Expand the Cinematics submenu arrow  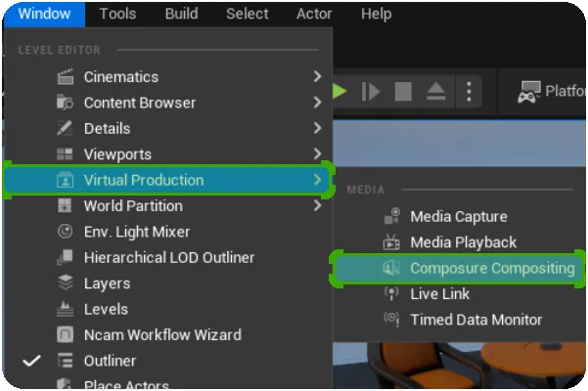pyautogui.click(x=317, y=76)
